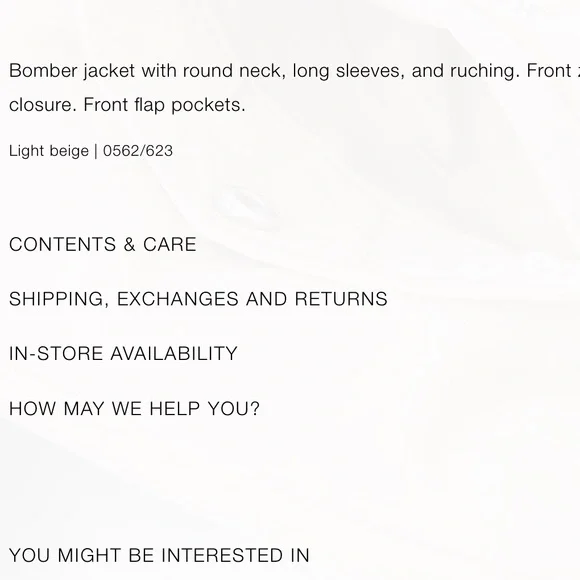The height and width of the screenshot is (580, 580).
Task: Click the word 'SHIPPING' in the returns link
Action: click(x=57, y=299)
